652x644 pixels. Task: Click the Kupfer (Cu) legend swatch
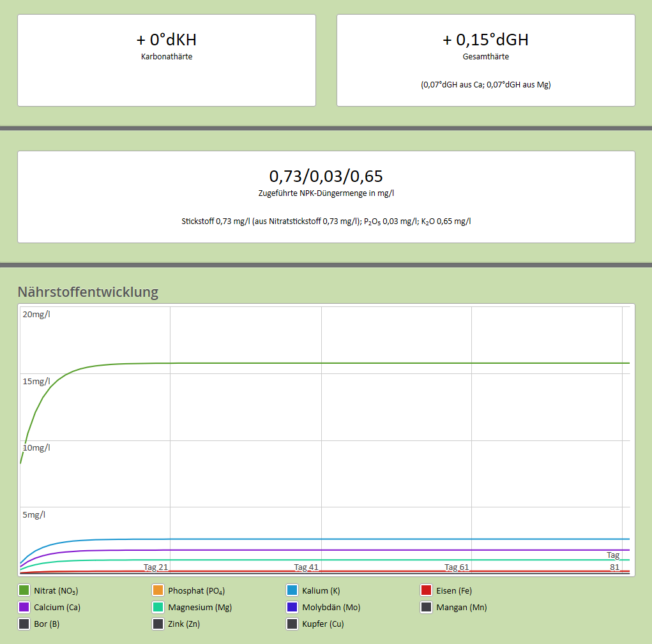292,624
